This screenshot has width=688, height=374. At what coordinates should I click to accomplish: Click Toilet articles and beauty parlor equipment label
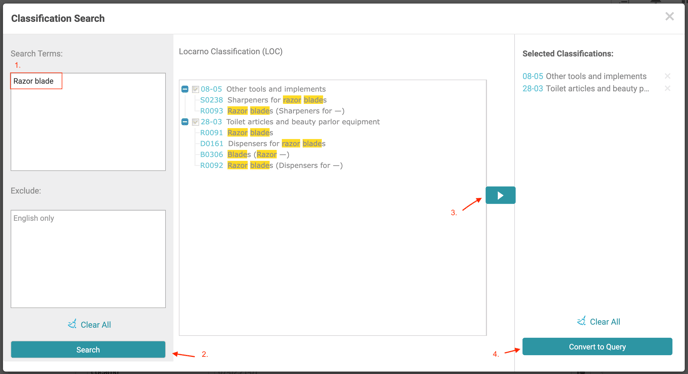pos(303,122)
